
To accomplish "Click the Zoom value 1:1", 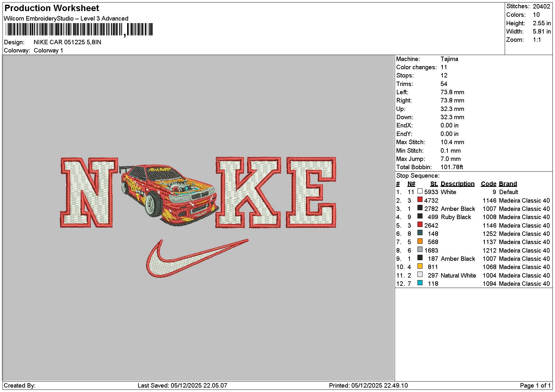I will point(537,40).
